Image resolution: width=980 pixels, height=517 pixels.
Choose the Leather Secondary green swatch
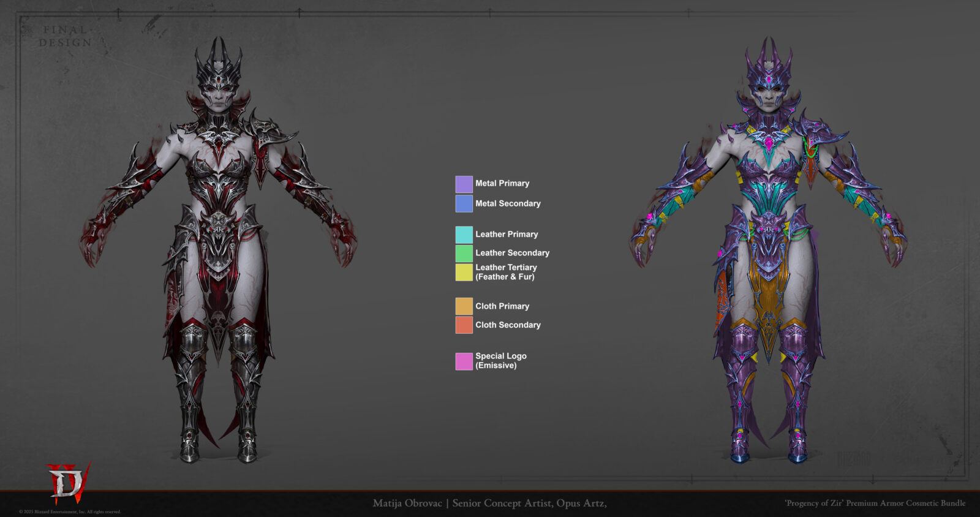(x=464, y=253)
